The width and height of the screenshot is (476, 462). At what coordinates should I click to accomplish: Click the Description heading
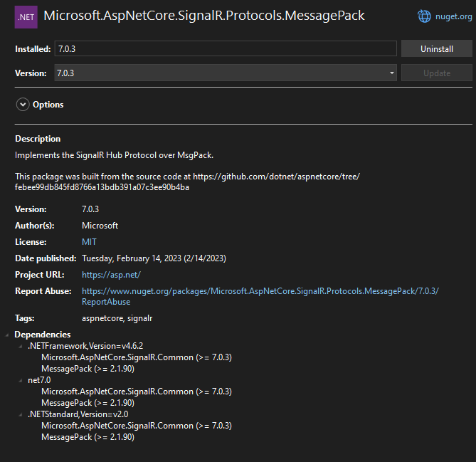(x=38, y=139)
